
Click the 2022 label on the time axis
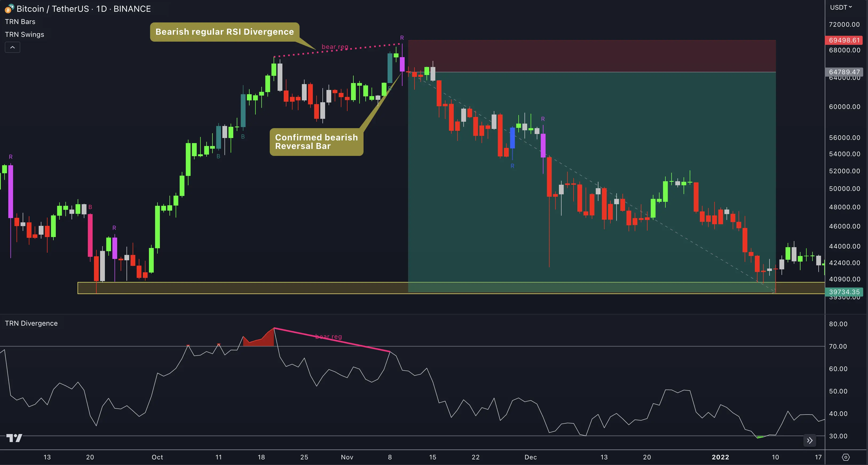pos(720,457)
